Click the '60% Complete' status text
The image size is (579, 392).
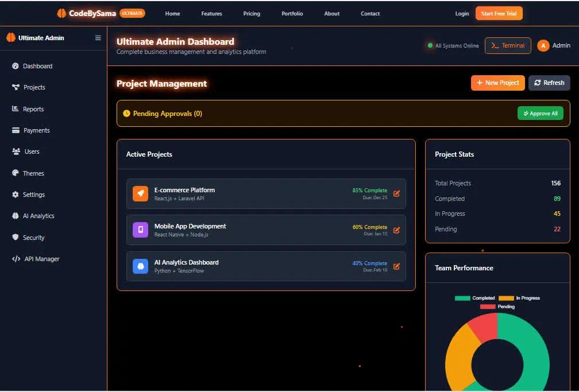[x=370, y=227]
